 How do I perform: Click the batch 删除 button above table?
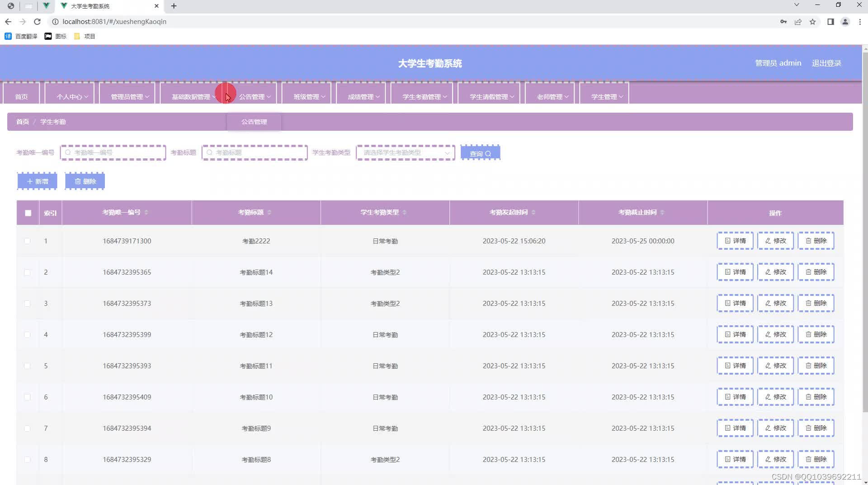[85, 181]
